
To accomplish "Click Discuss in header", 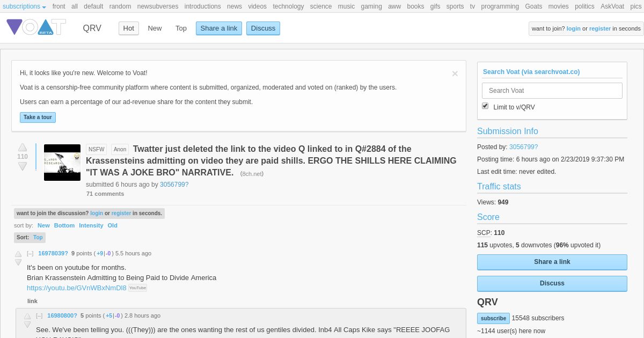I will tap(263, 28).
